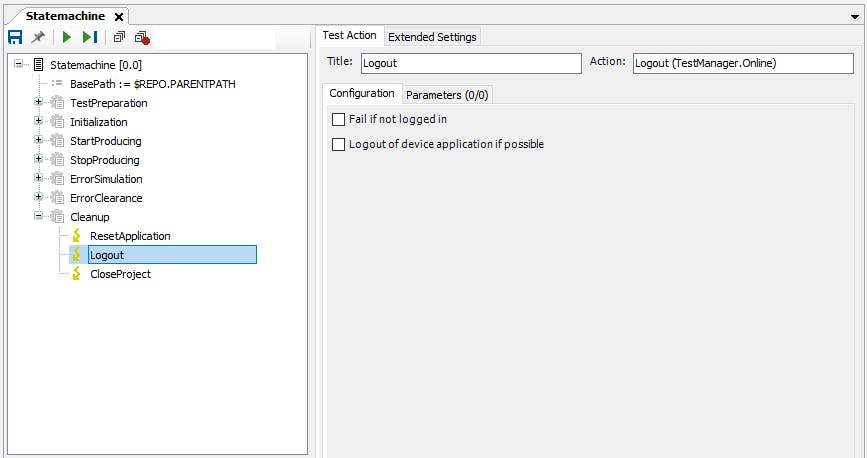Click the blue Save icon
Screen dimensions: 867x458
click(15, 37)
